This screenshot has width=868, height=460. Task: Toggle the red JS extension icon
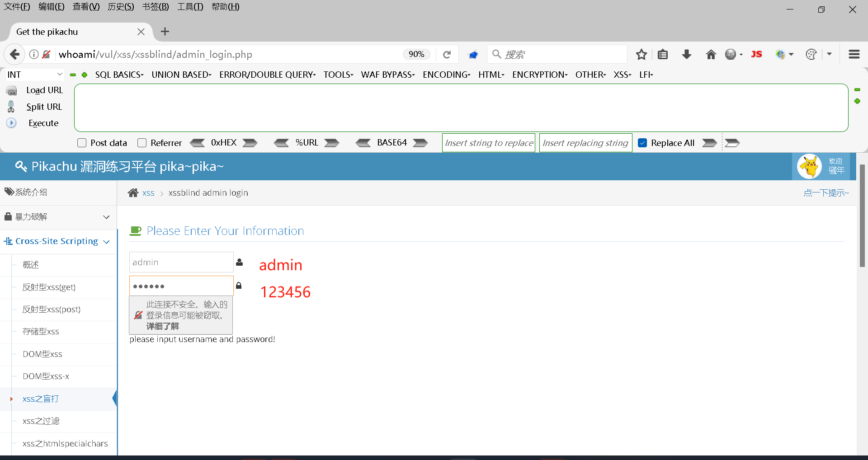[756, 54]
